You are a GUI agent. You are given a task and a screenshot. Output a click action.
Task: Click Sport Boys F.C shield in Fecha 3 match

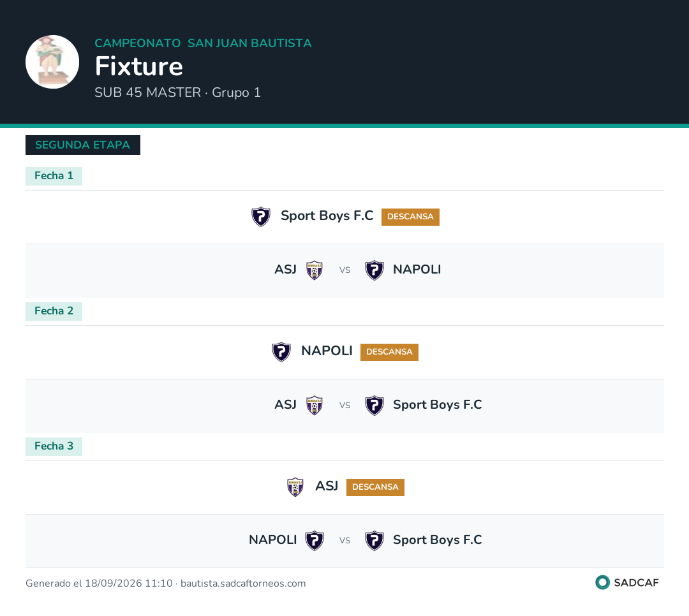click(x=374, y=541)
